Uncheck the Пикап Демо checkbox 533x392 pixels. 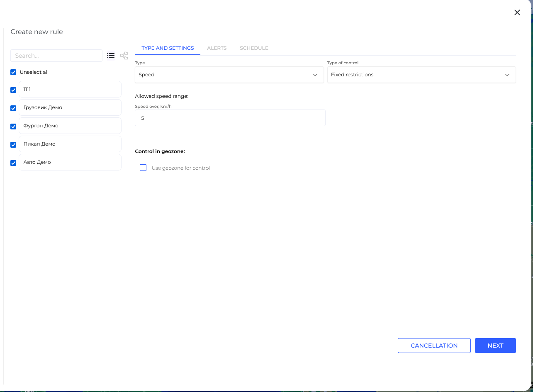(x=13, y=144)
